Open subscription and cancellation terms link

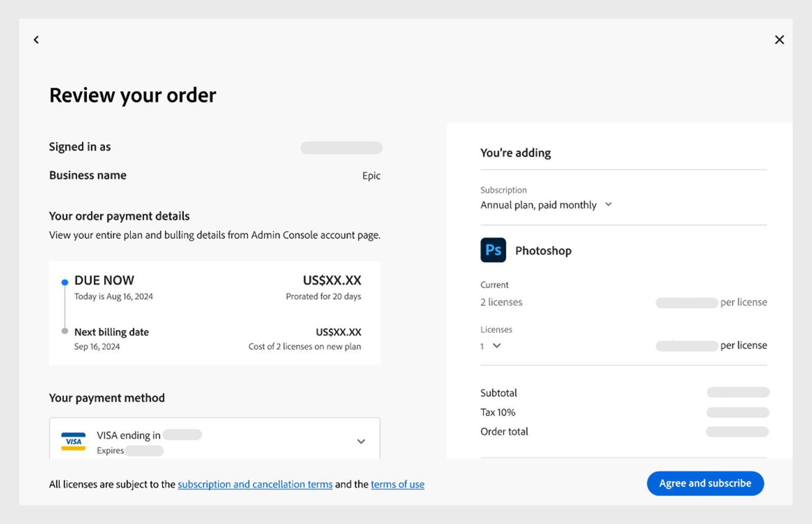pos(255,484)
